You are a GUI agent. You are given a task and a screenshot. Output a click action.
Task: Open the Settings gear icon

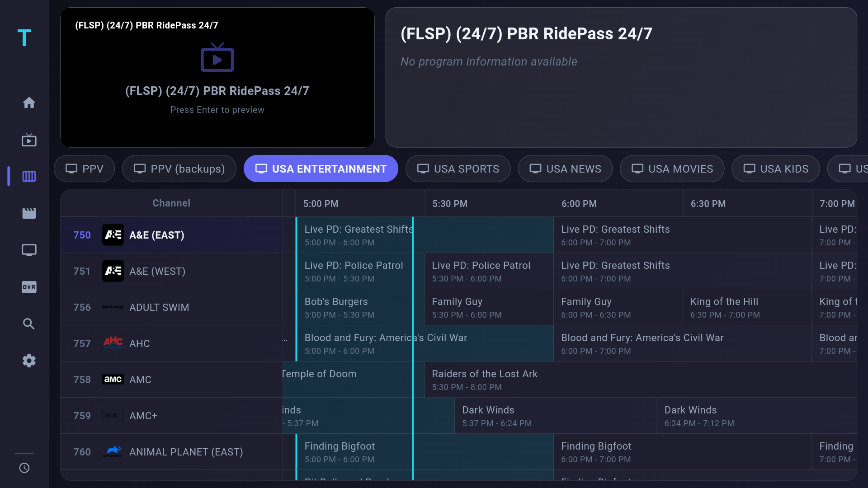[29, 361]
